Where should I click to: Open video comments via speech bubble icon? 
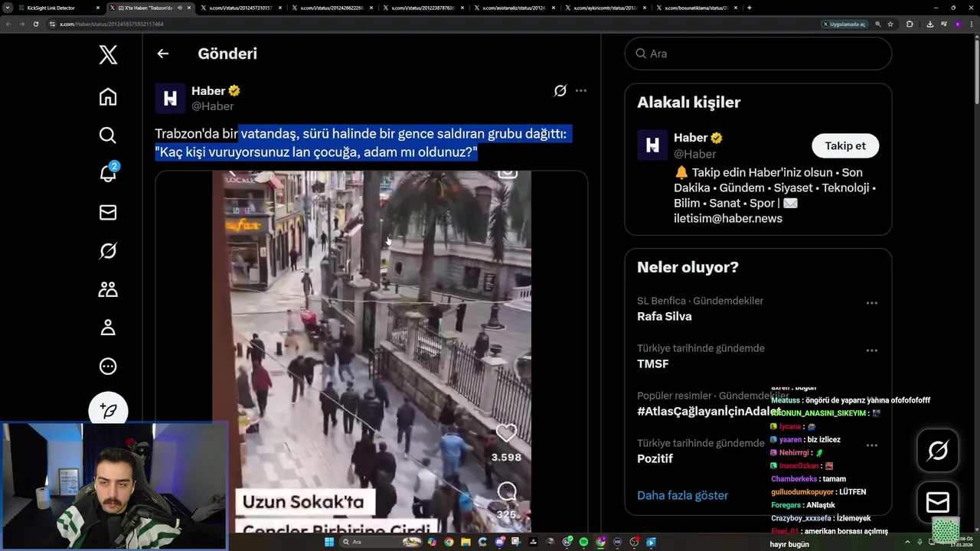tap(506, 491)
